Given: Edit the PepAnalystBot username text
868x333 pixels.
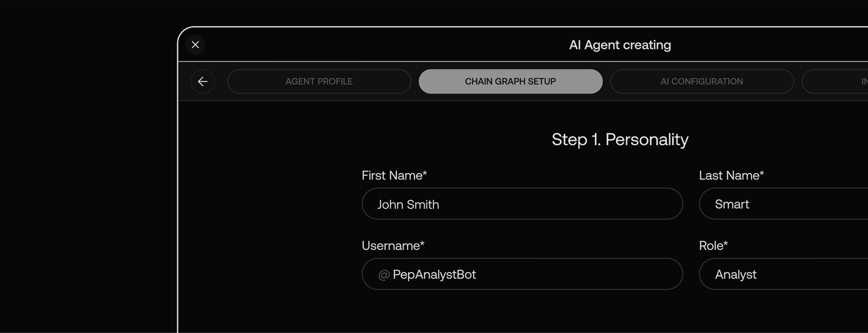Looking at the screenshot, I should pos(434,275).
